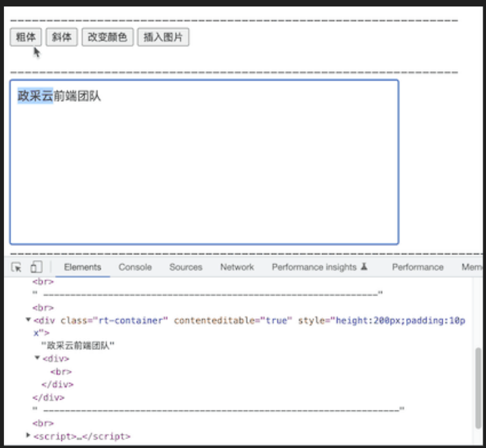Click the selected text 政采云 in editor
Viewport: 486px width, 448px height.
[35, 96]
